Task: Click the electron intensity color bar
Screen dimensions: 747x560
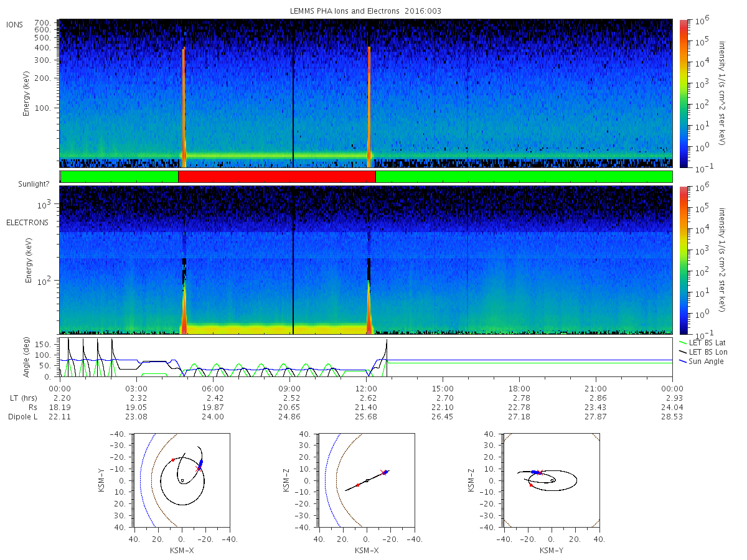Action: (x=683, y=260)
